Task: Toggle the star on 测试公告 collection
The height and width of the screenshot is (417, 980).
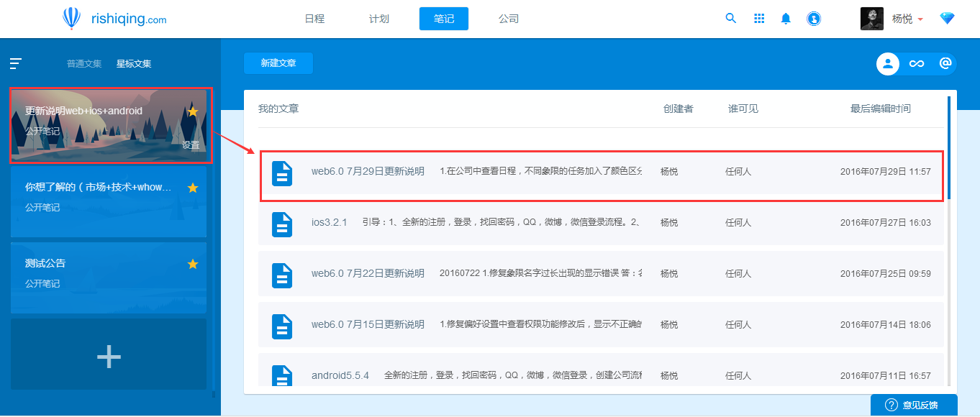Action: tap(192, 263)
